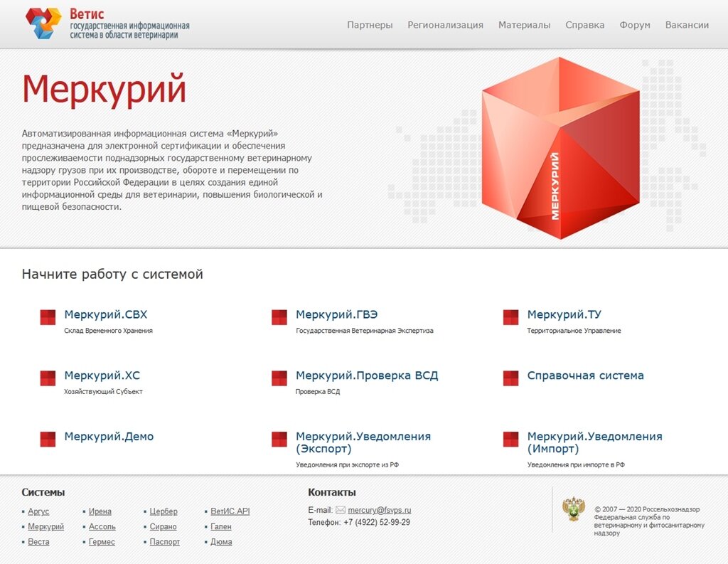
Task: Follow the Веста footer link
Action: pos(38,542)
